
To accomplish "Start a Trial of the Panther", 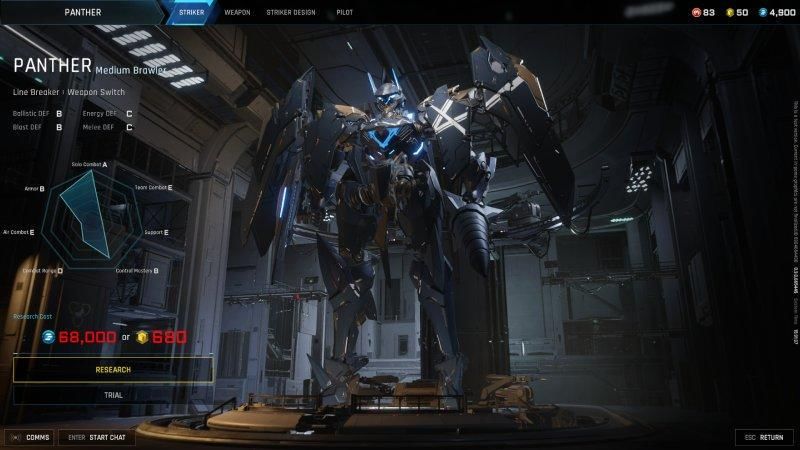I will click(x=112, y=394).
